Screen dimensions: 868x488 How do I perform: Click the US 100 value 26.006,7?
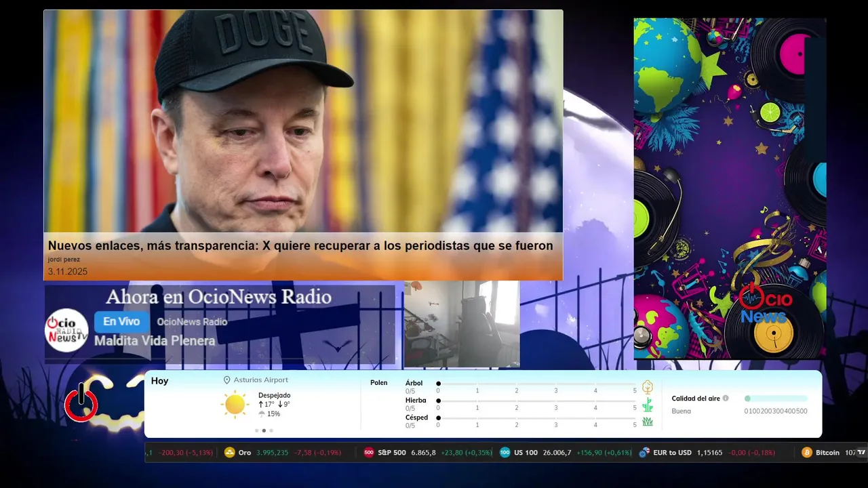coord(557,453)
